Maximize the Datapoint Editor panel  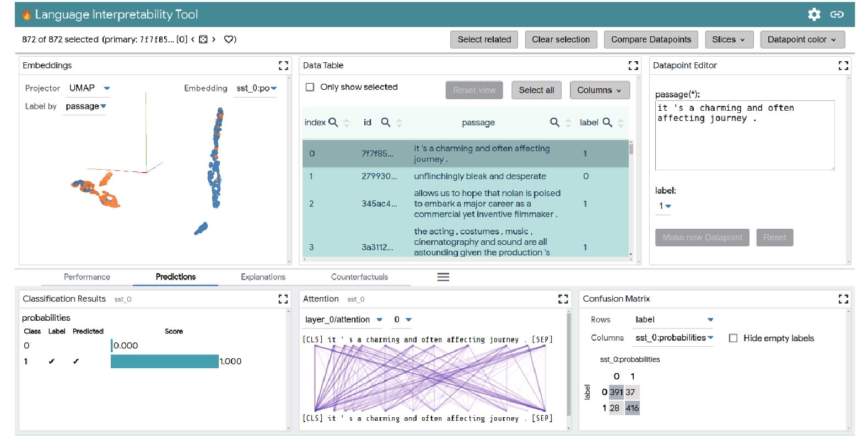[x=843, y=66]
